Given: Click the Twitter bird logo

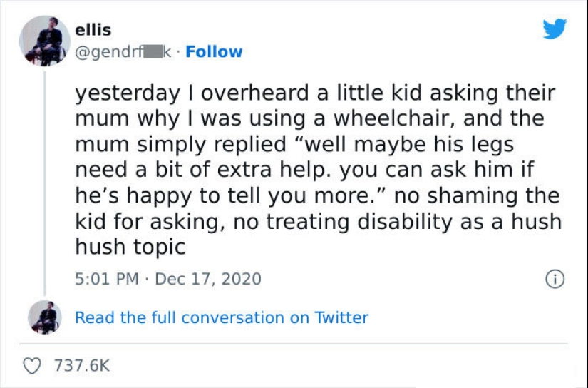Looking at the screenshot, I should point(554,29).
